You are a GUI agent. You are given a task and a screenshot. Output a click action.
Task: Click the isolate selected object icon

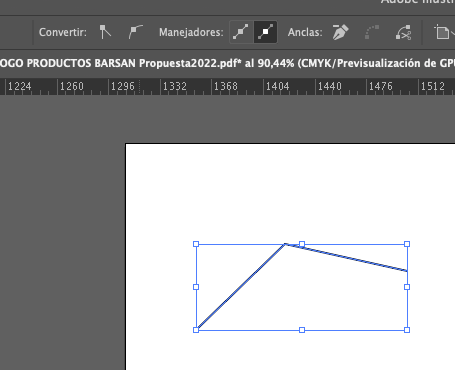(x=442, y=32)
